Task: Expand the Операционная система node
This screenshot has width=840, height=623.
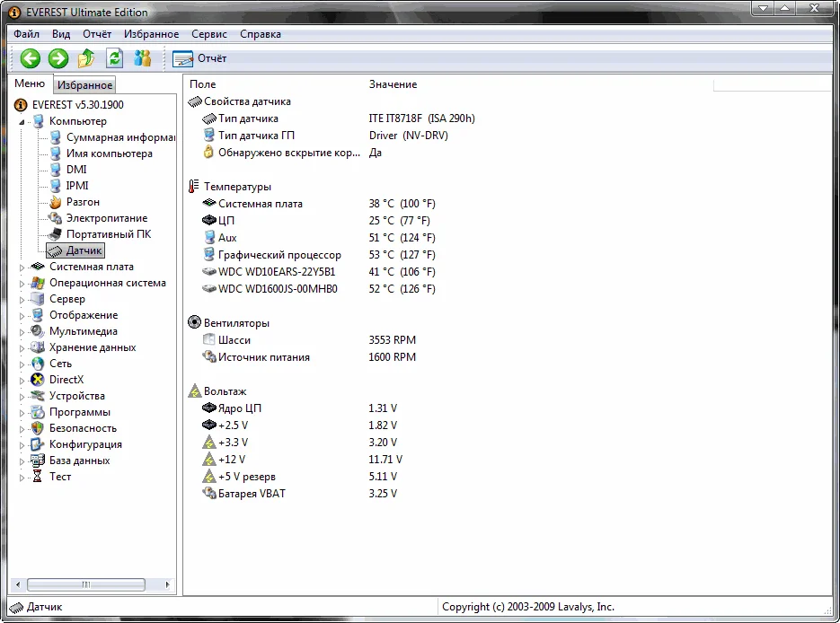Action: tap(22, 283)
